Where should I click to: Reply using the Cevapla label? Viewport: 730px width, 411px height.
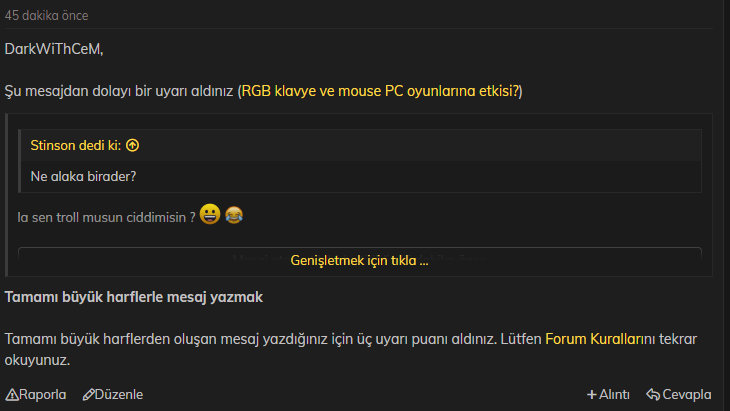coord(687,395)
